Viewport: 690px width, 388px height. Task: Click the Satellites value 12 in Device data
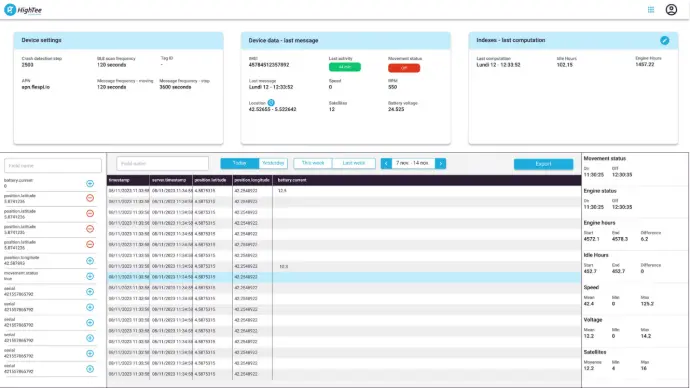coord(332,109)
